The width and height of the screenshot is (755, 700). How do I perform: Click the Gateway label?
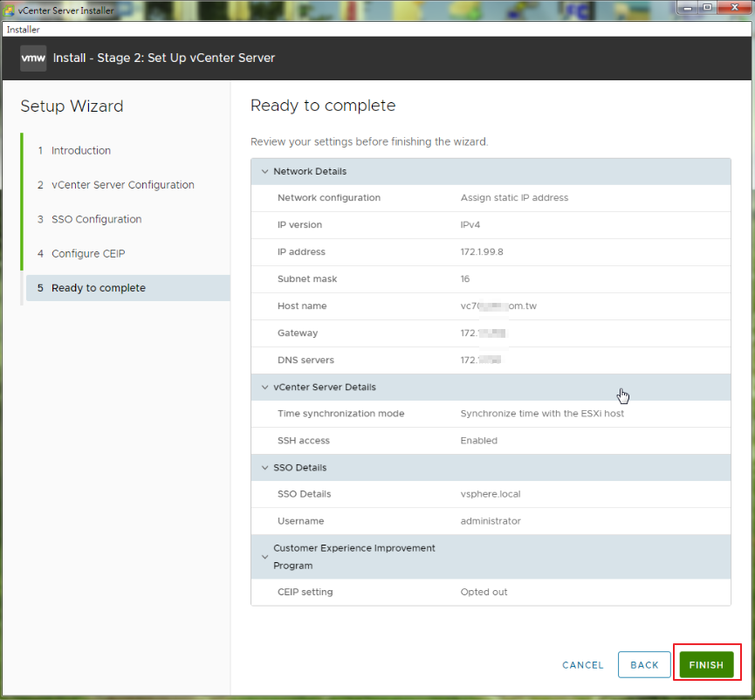tap(298, 333)
